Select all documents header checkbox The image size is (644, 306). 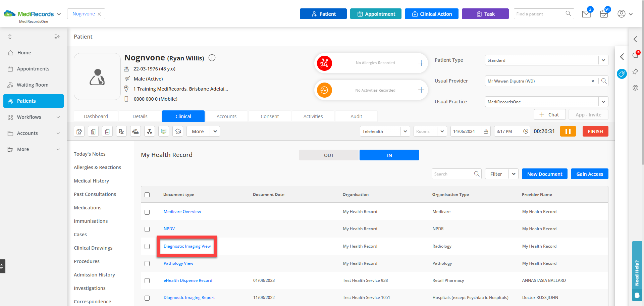point(147,195)
